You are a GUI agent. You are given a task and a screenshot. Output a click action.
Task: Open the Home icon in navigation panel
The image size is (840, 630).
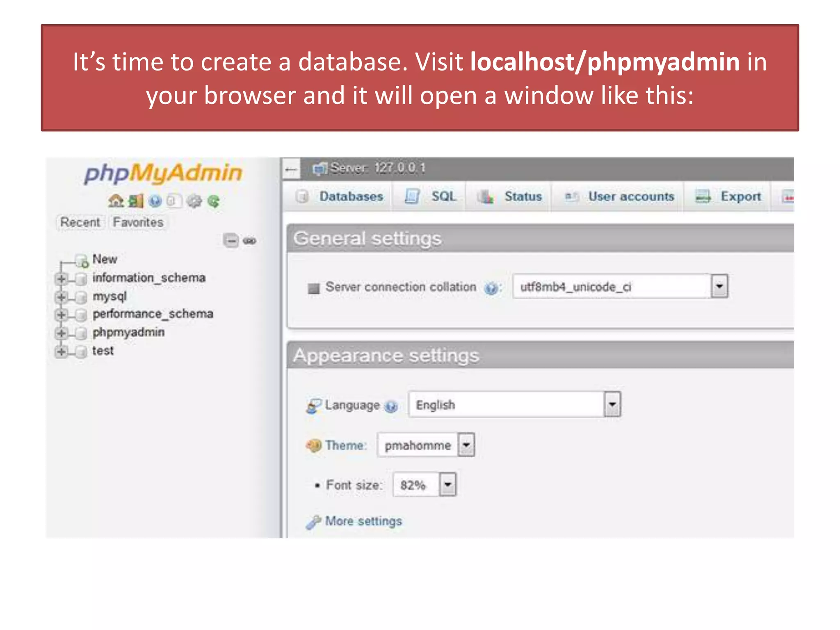point(116,201)
